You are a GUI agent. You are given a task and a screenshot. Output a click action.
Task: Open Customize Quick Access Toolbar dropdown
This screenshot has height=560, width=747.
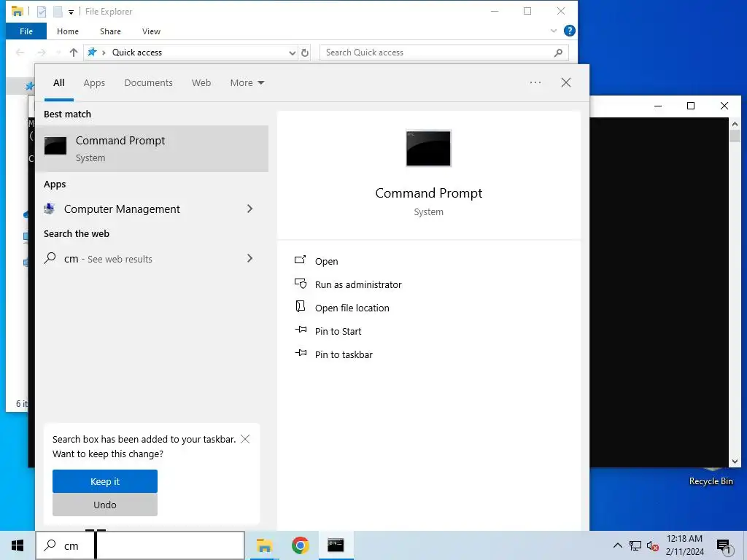71,12
